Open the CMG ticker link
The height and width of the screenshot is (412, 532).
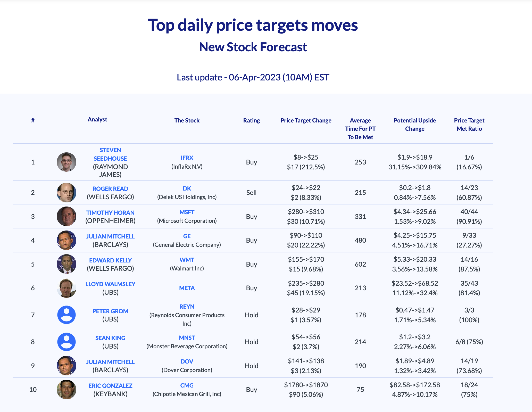[x=187, y=385]
